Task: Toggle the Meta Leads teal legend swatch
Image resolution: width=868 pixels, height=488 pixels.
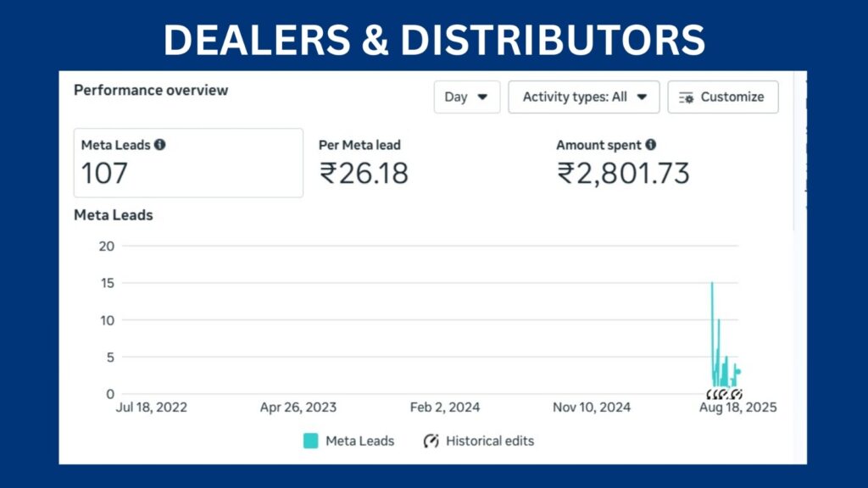Action: [310, 441]
